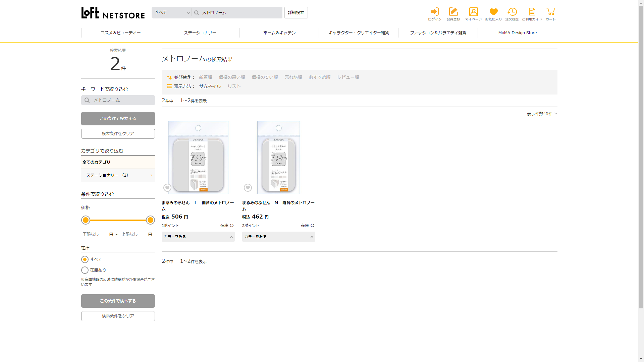Click the left price slider handle
644x362 pixels.
point(86,220)
